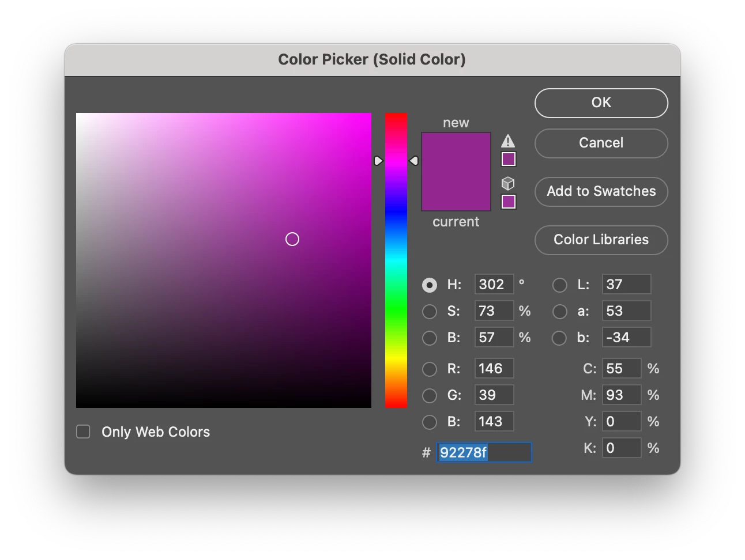745x560 pixels.
Task: Select the H hue radio button
Action: pyautogui.click(x=430, y=285)
